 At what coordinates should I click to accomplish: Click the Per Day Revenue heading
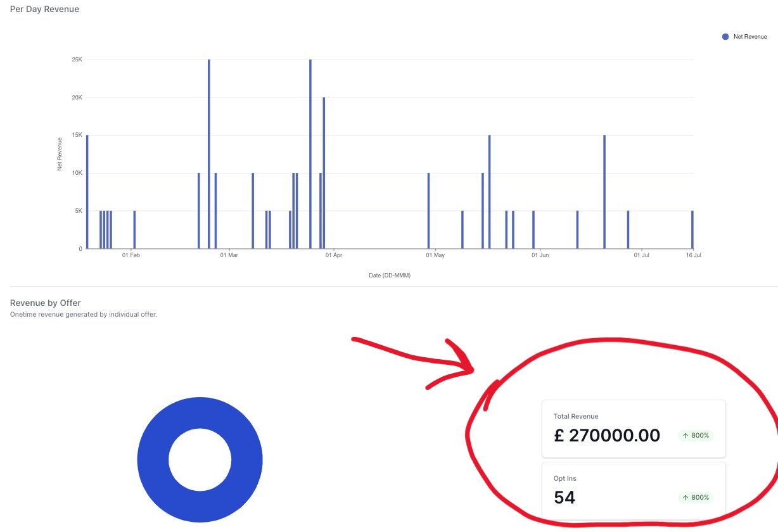[x=44, y=9]
